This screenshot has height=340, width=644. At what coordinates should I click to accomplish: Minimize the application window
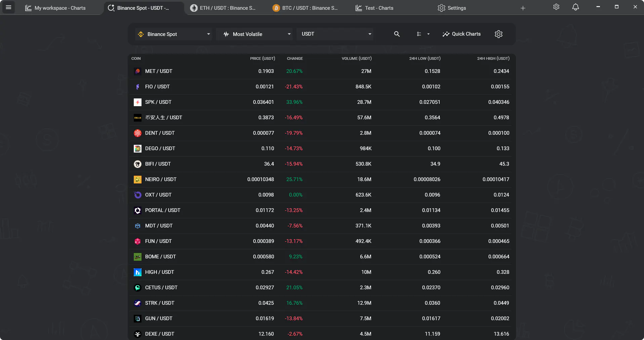point(598,7)
